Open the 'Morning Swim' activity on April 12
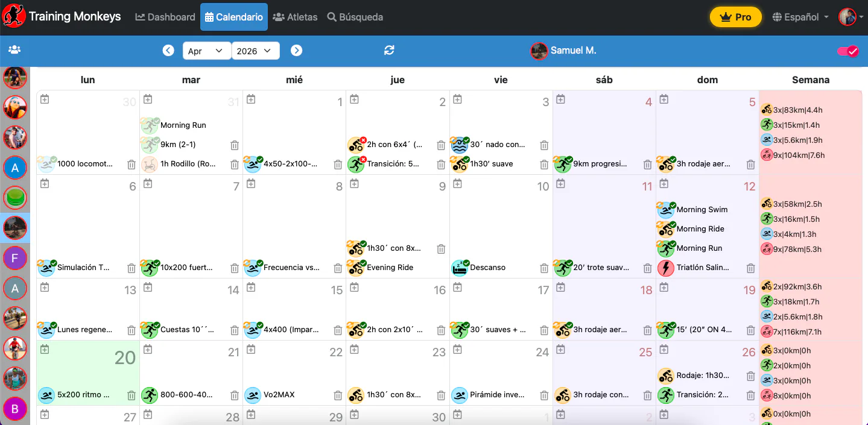The width and height of the screenshot is (868, 425). tap(702, 210)
